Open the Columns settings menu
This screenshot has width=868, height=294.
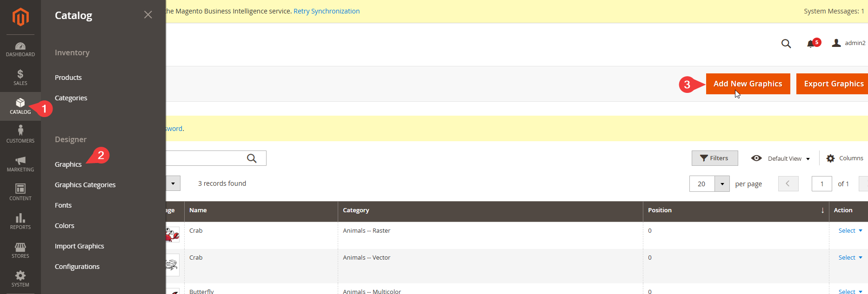[x=845, y=158]
